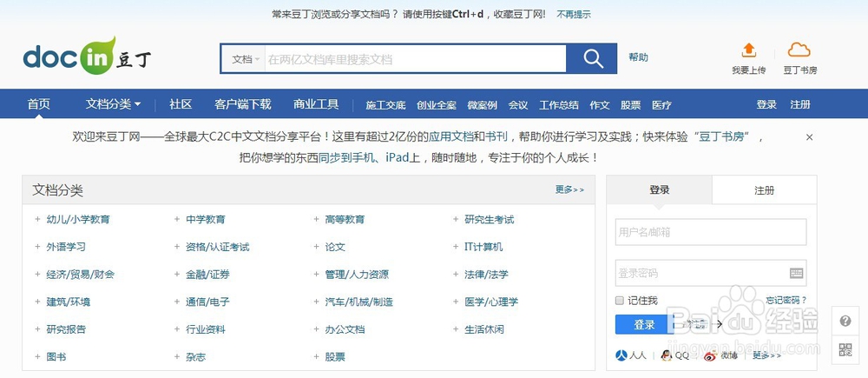
Task: Open the 汽车/机械/制造 category
Action: point(359,302)
